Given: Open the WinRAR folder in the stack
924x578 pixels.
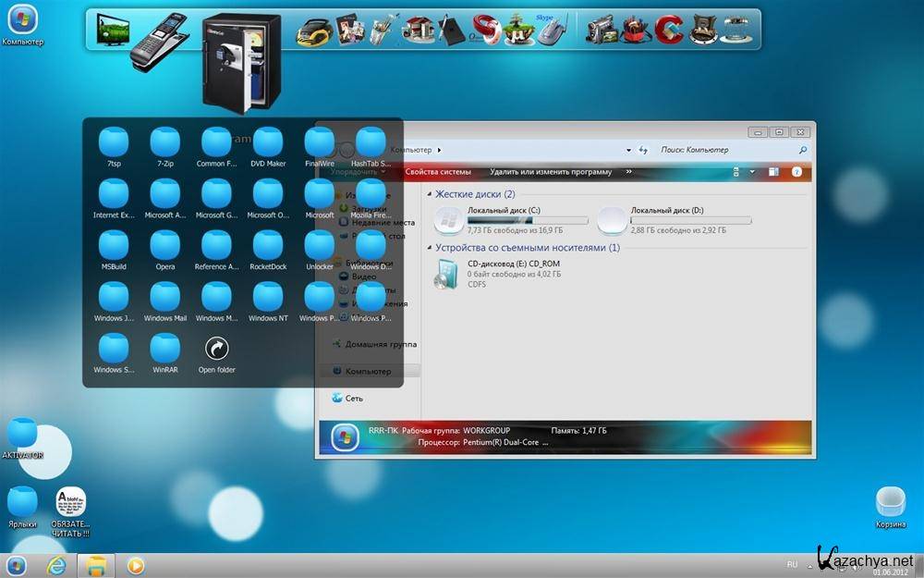Looking at the screenshot, I should pyautogui.click(x=164, y=350).
